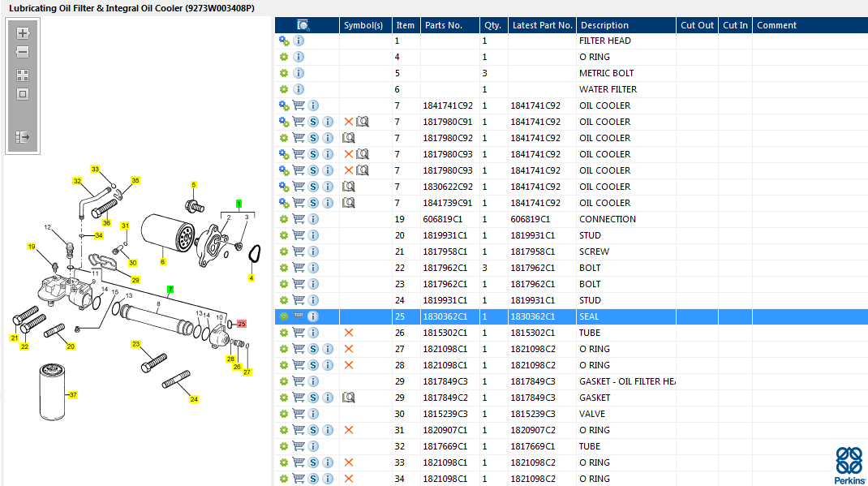The width and height of the screenshot is (868, 486).
Task: Select callout 35 in the diagram
Action: [x=135, y=180]
